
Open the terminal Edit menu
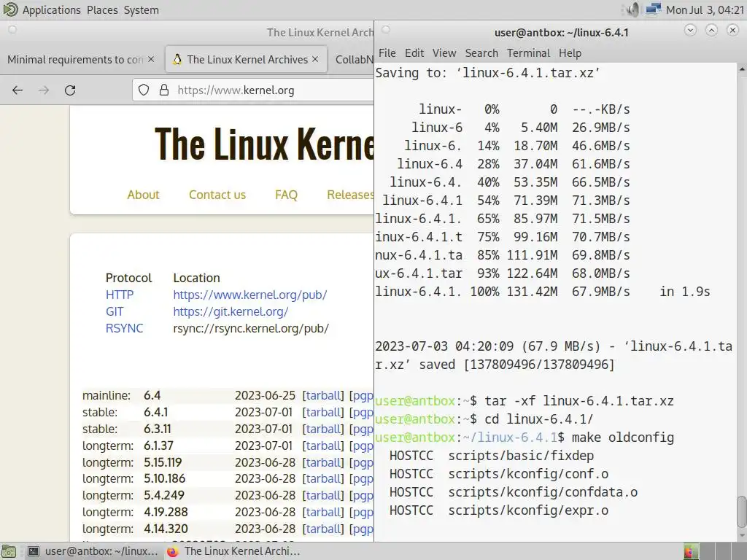[414, 52]
